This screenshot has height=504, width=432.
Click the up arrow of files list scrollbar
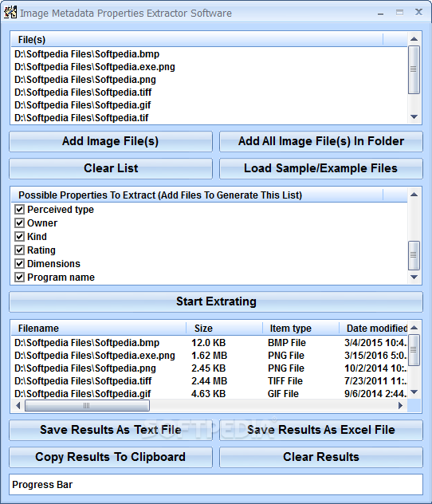[x=414, y=39]
